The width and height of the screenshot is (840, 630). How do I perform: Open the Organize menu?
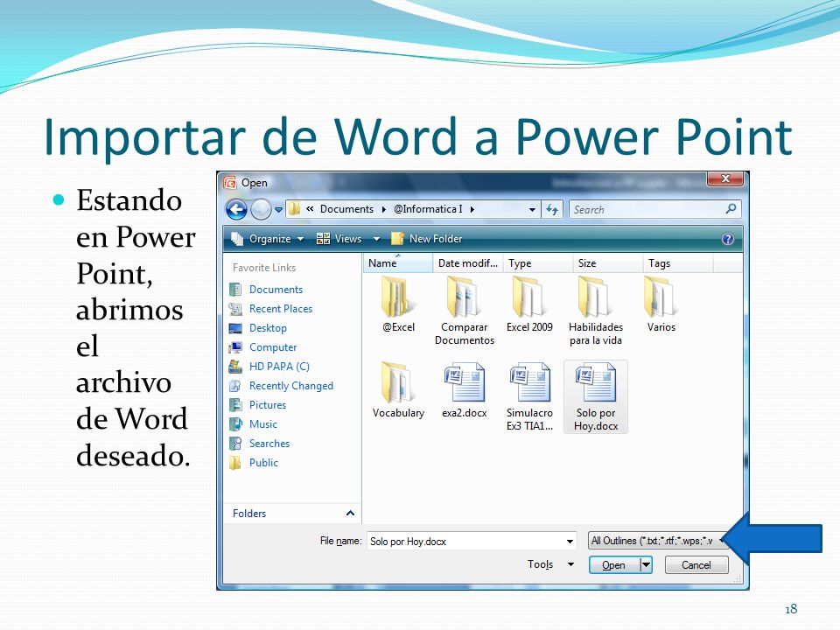268,239
